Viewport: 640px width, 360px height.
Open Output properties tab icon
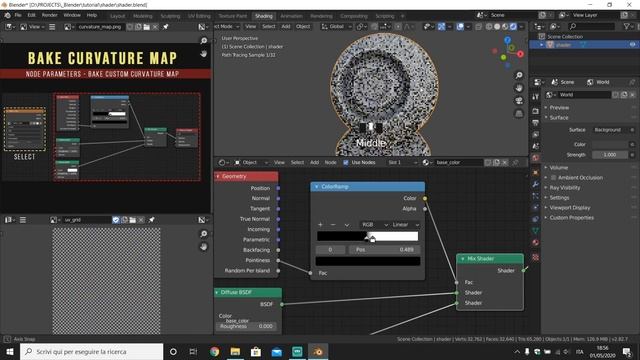[x=536, y=122]
